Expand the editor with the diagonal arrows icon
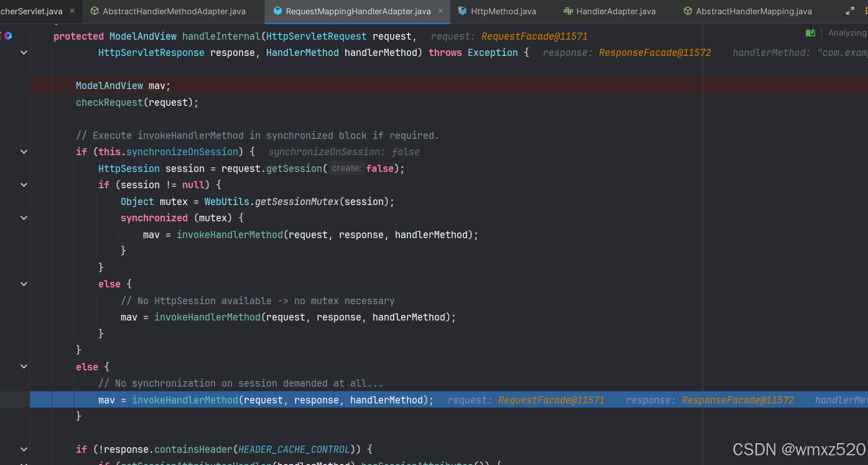This screenshot has width=868, height=465. (850, 11)
